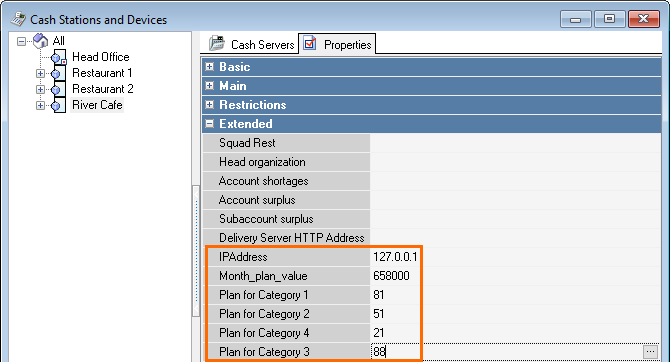Click the Cash Stations window title icon
This screenshot has height=362, width=670.
[x=18, y=19]
